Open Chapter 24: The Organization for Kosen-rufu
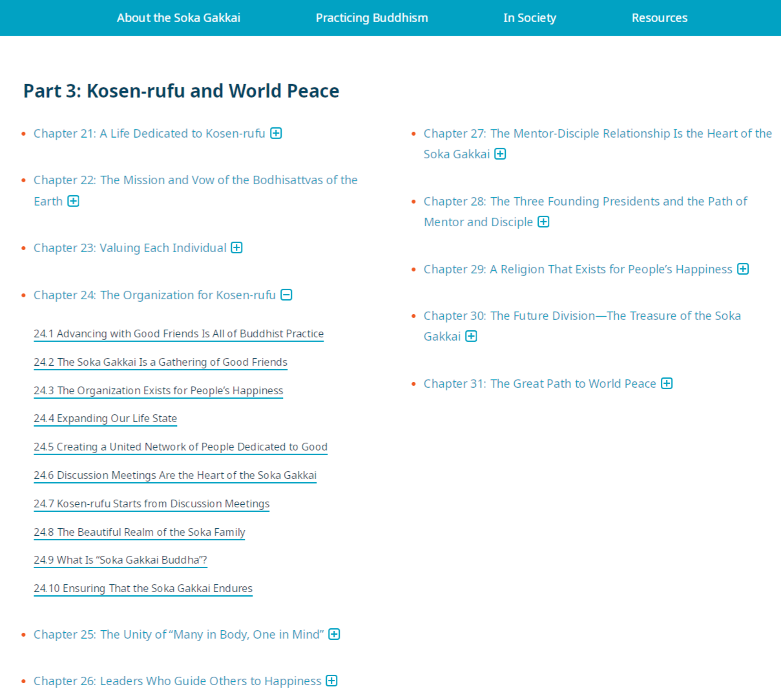This screenshot has height=700, width=781. [x=154, y=295]
